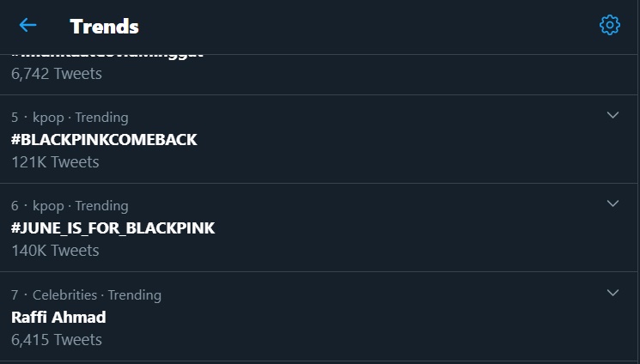The image size is (640, 364).
Task: Open Trends settings gear icon
Action: [x=609, y=25]
